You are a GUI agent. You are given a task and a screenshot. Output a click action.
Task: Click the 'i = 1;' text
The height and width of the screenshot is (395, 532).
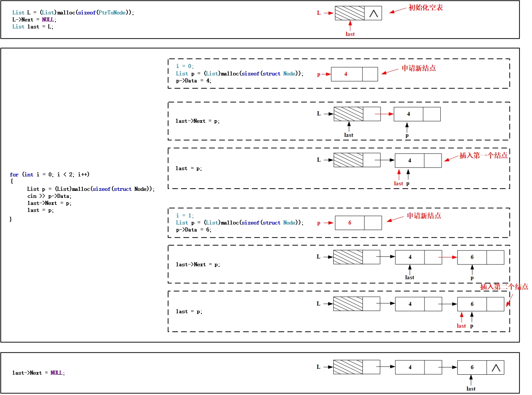click(185, 215)
